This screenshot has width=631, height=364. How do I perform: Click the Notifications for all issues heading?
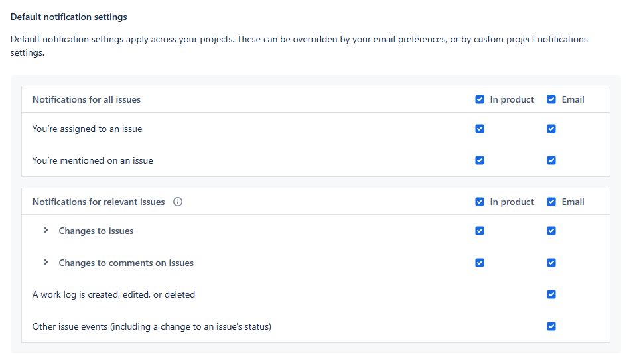tap(86, 100)
